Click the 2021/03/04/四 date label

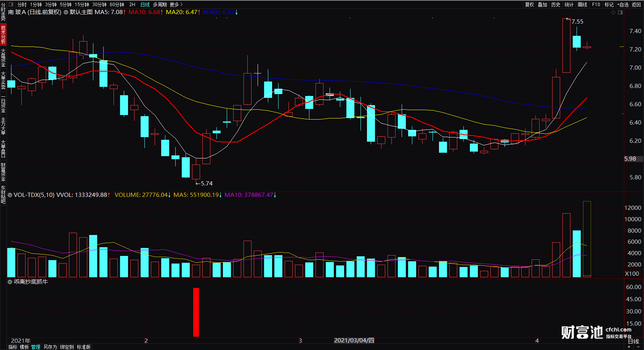tap(354, 340)
